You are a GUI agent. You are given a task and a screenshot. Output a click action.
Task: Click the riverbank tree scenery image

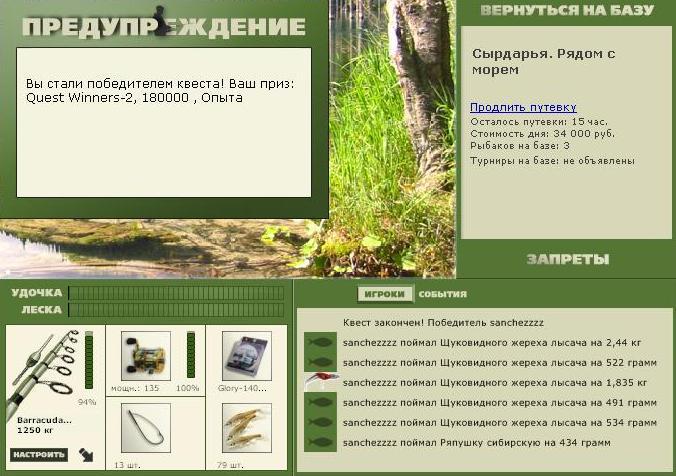click(x=392, y=139)
